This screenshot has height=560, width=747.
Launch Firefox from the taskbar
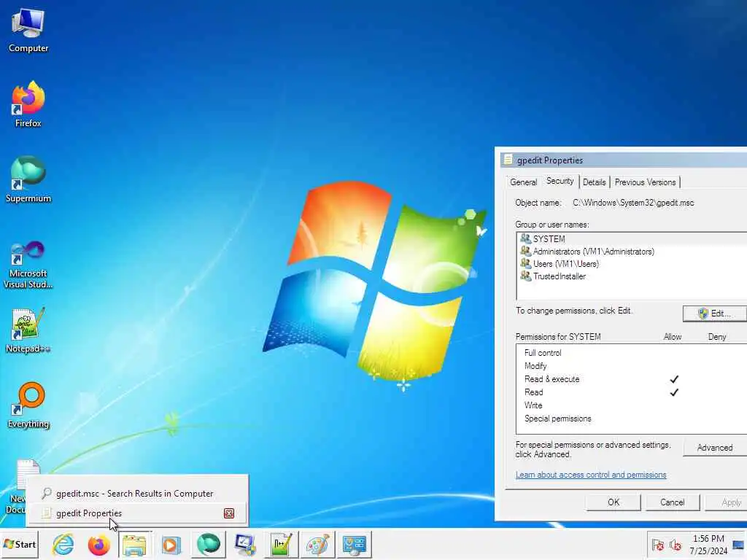(98, 545)
